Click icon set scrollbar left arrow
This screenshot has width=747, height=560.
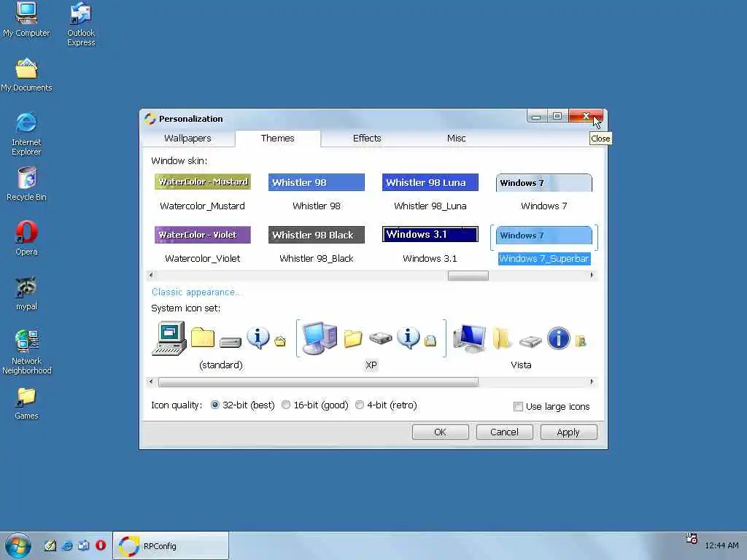tap(151, 382)
